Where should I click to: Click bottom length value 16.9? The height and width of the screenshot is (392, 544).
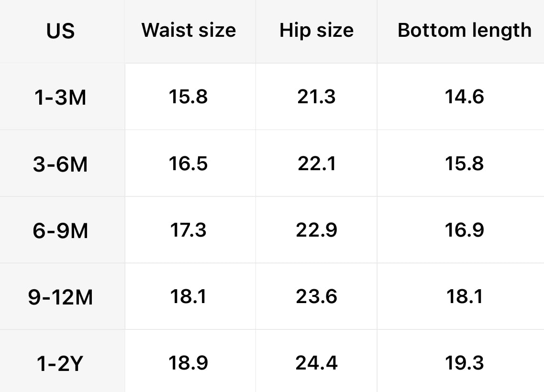tap(464, 230)
